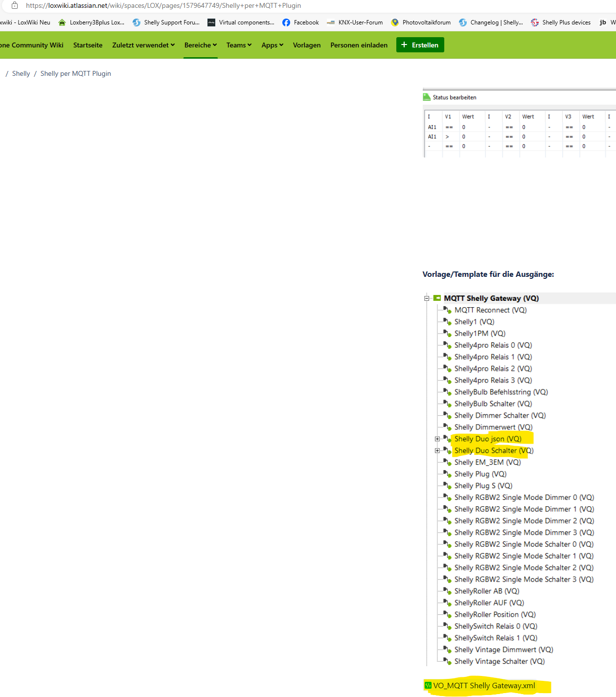Select Shelly Vintage Dimmwert (VQ) row
The width and height of the screenshot is (616, 697).
coord(504,650)
